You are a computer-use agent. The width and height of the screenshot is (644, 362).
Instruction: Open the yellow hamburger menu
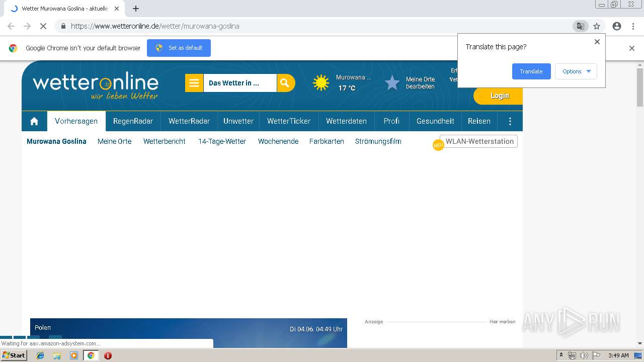(194, 83)
